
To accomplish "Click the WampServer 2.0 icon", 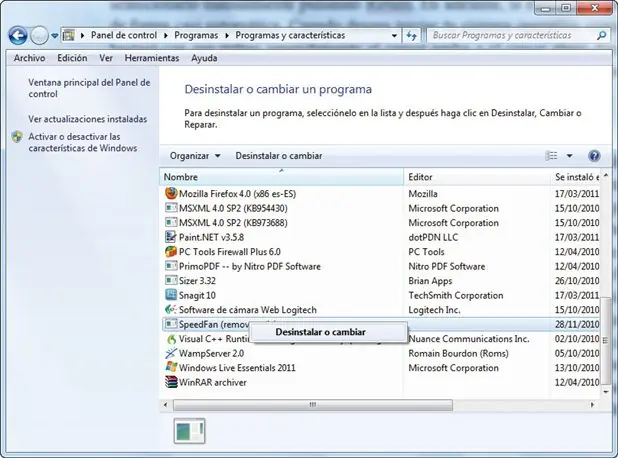I will click(x=171, y=353).
